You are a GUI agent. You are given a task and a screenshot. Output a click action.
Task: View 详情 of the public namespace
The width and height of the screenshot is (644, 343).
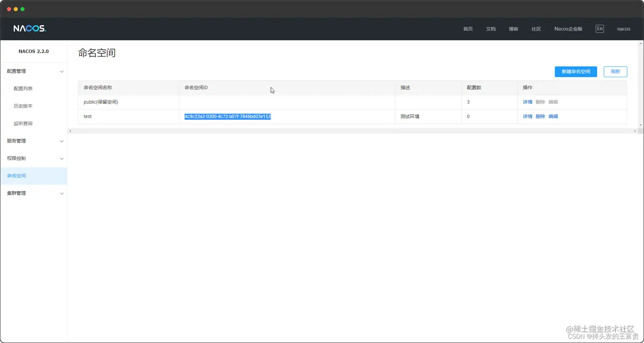(x=527, y=102)
